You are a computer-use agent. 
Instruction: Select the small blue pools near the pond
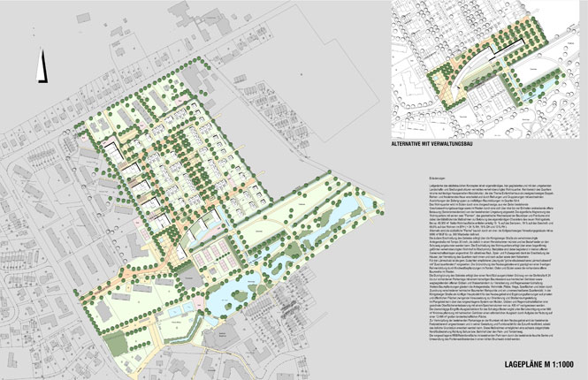[181, 309]
